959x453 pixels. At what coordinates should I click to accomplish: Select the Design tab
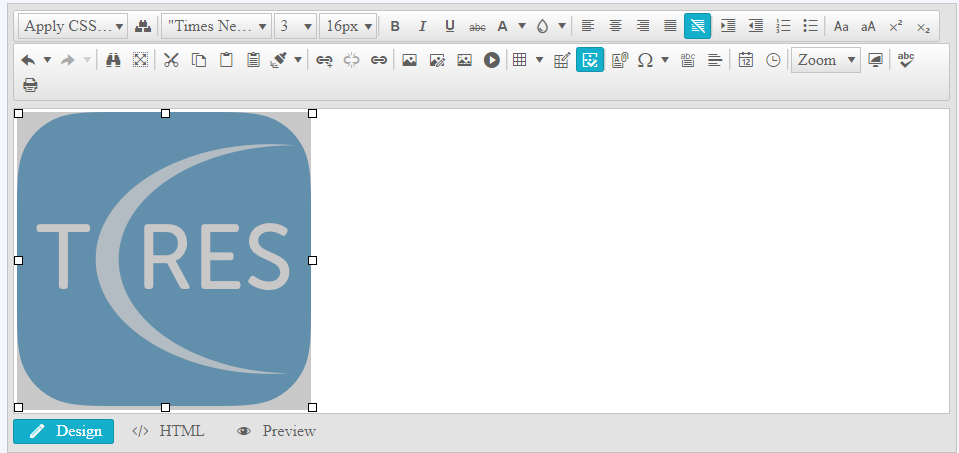tap(64, 431)
